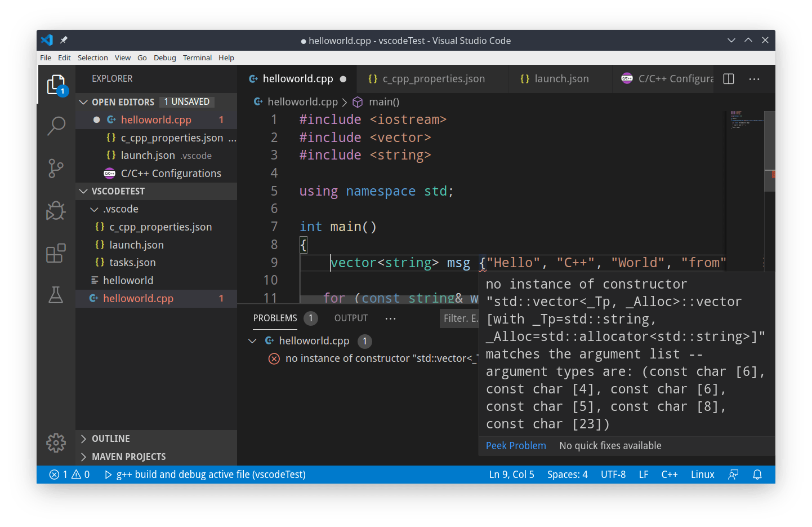
Task: Collapse the VSCODETEST folder section
Action: [157, 191]
